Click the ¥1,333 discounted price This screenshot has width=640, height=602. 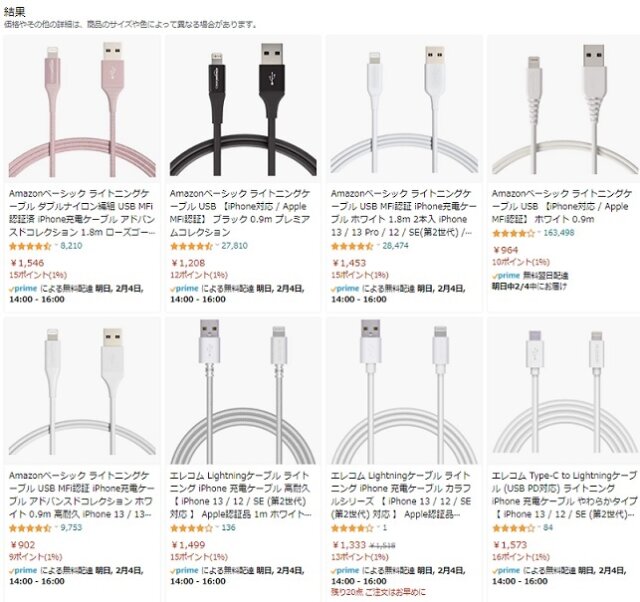348,545
